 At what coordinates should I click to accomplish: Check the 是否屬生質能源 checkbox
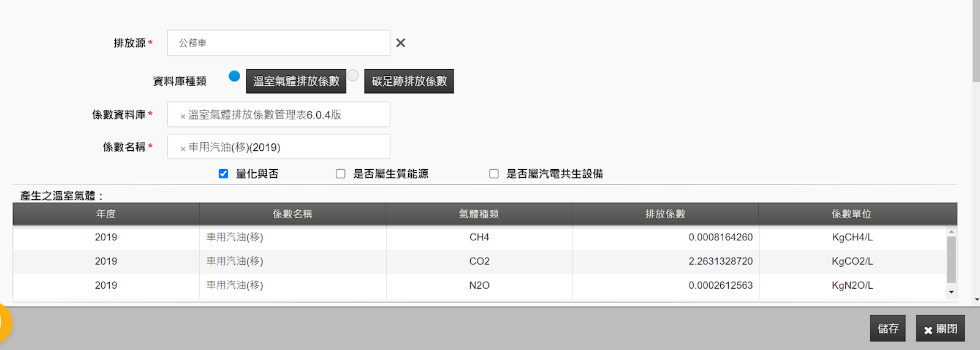coord(341,174)
